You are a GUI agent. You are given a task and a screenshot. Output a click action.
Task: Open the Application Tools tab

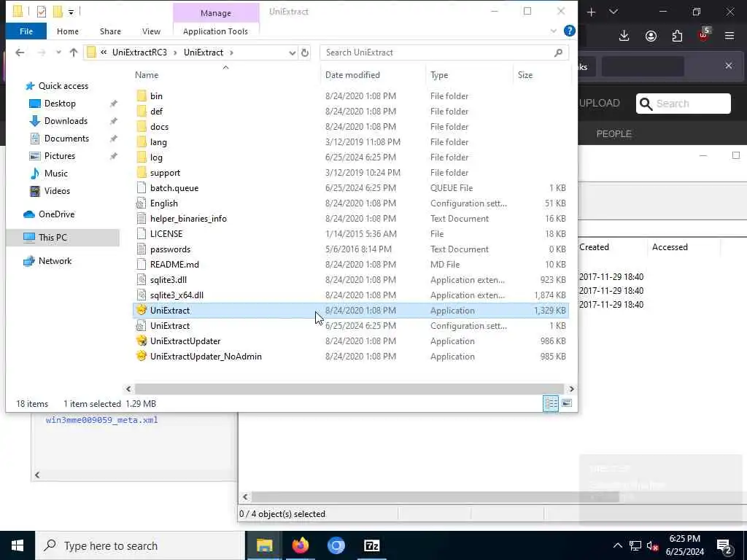tap(215, 31)
